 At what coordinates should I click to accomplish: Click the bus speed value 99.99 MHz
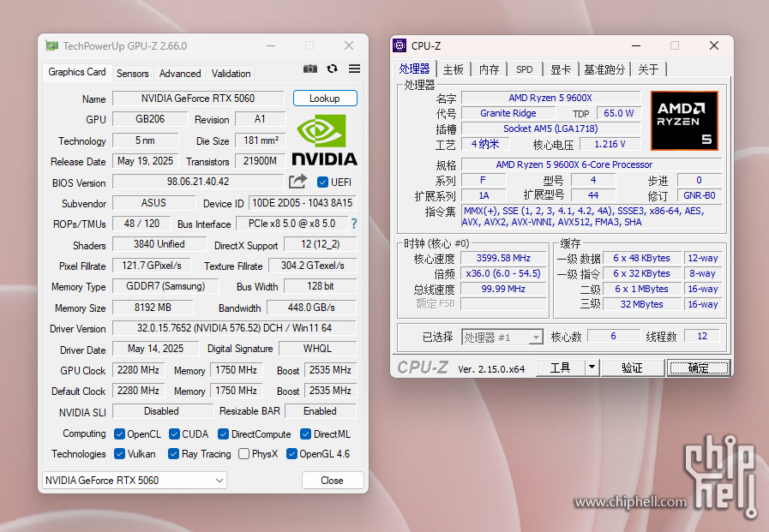504,289
